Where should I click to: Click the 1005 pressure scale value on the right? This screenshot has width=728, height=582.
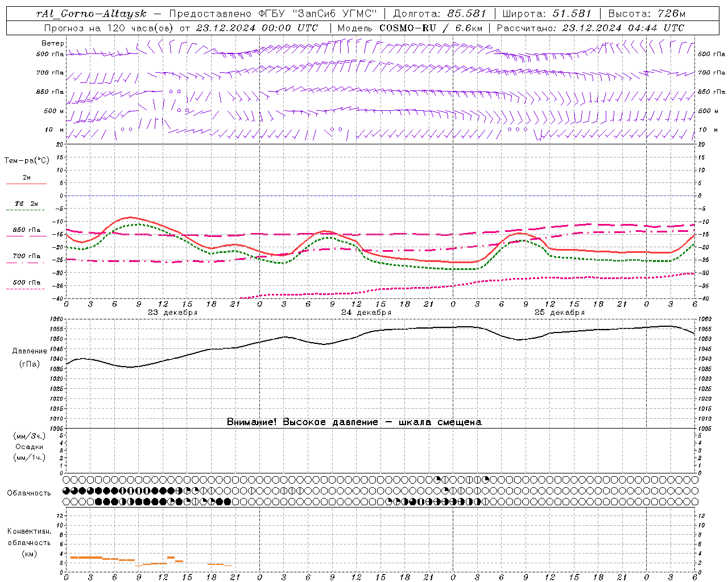coord(705,429)
